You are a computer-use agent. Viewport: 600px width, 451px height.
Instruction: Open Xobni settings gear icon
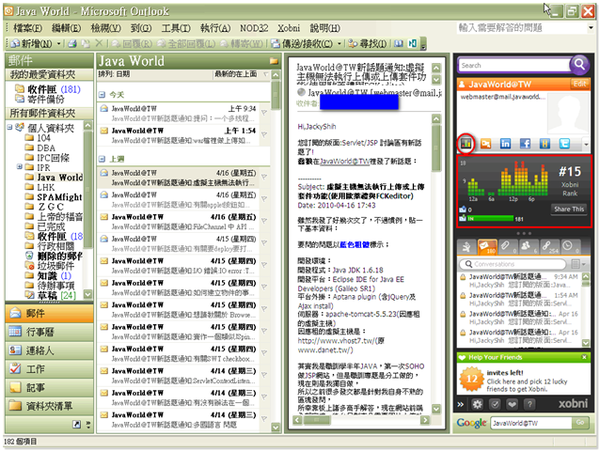(477, 404)
